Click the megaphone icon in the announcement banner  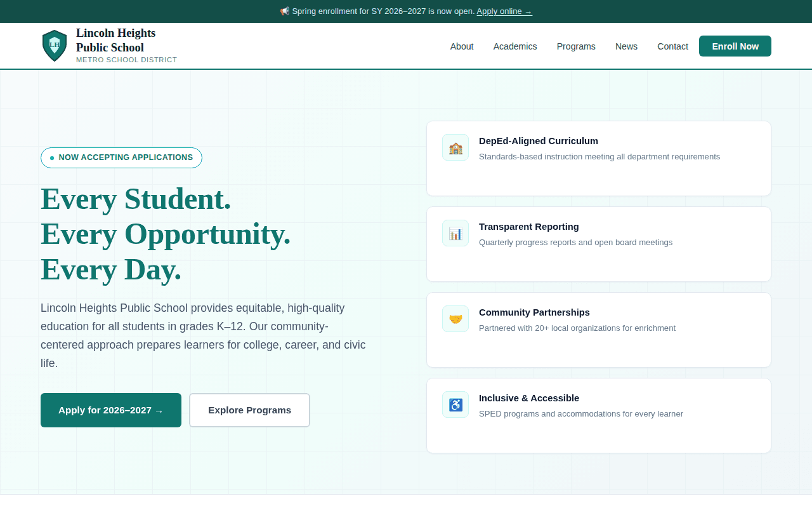(284, 11)
